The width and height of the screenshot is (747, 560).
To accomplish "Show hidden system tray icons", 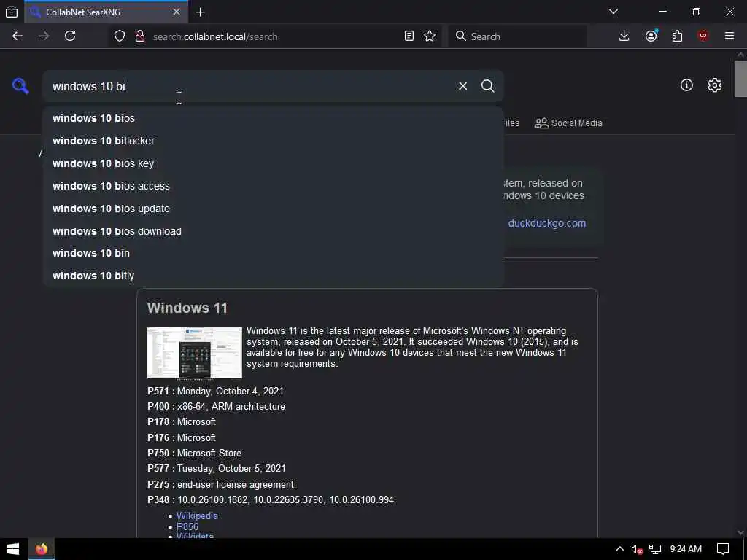I will (620, 549).
